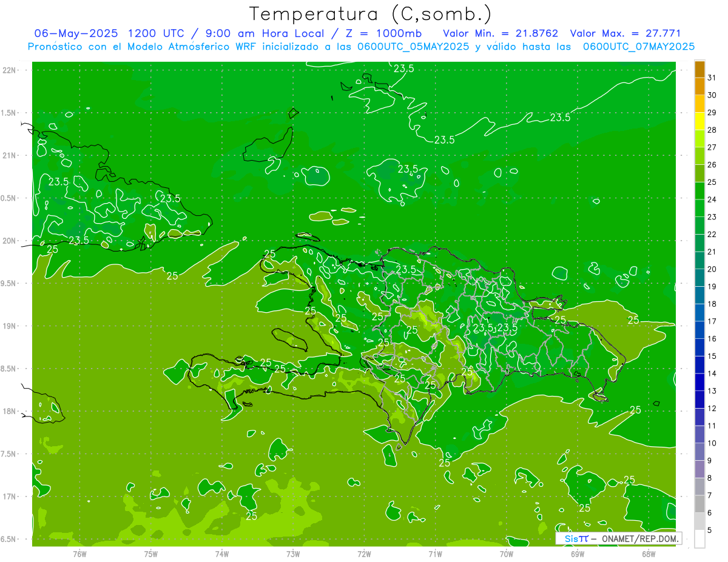728x562 pixels.
Task: Pick the yellow swatch between 28 and 29
Action: click(x=700, y=121)
